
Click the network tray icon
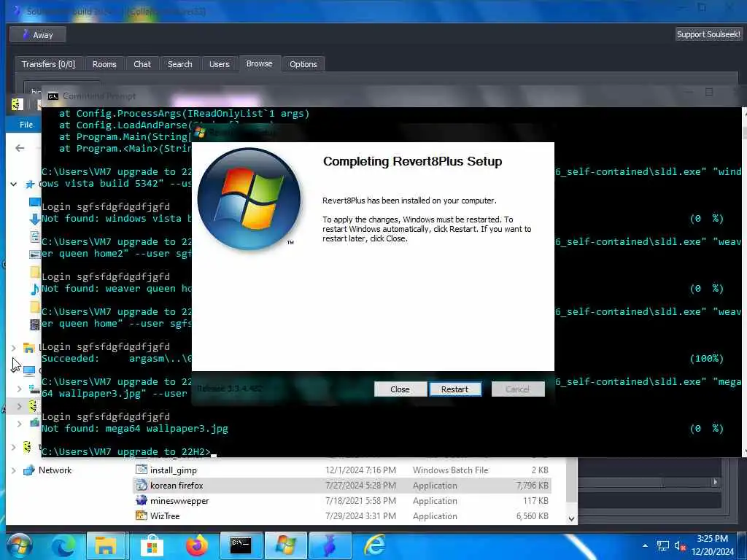click(662, 546)
